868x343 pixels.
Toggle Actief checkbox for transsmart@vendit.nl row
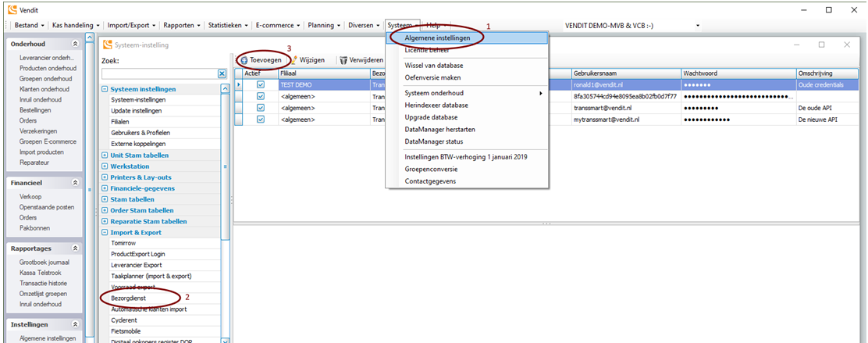(261, 108)
